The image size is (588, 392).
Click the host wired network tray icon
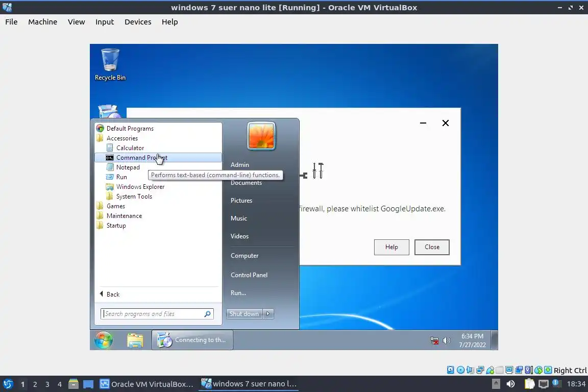point(543,384)
